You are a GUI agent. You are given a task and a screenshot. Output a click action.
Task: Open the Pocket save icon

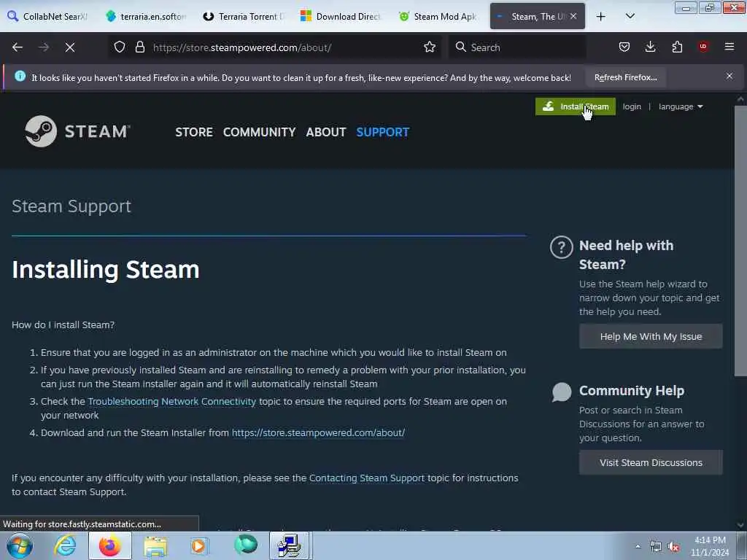(x=624, y=47)
